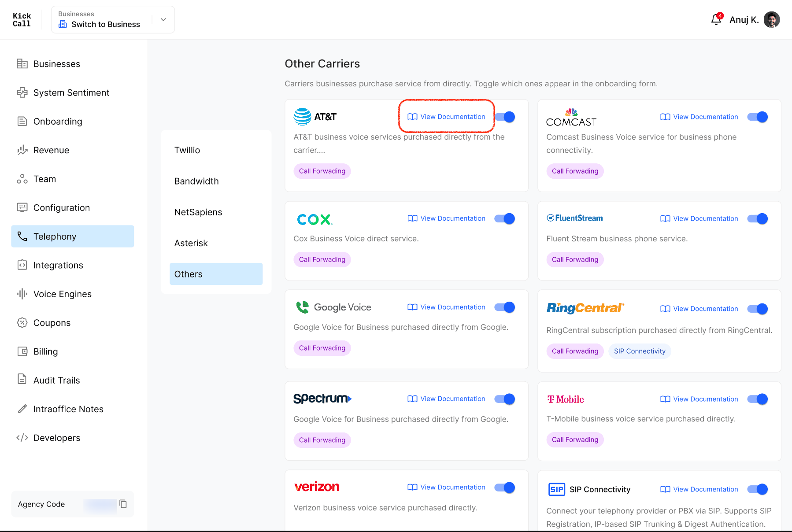Screen dimensions: 792x532
Task: Open View Documentation for Google Voice
Action: (x=447, y=307)
